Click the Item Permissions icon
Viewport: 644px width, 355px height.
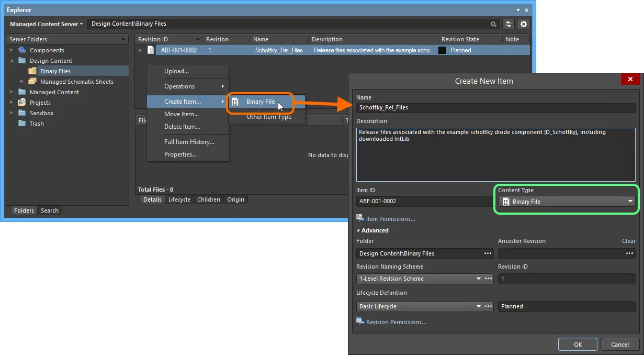(360, 218)
